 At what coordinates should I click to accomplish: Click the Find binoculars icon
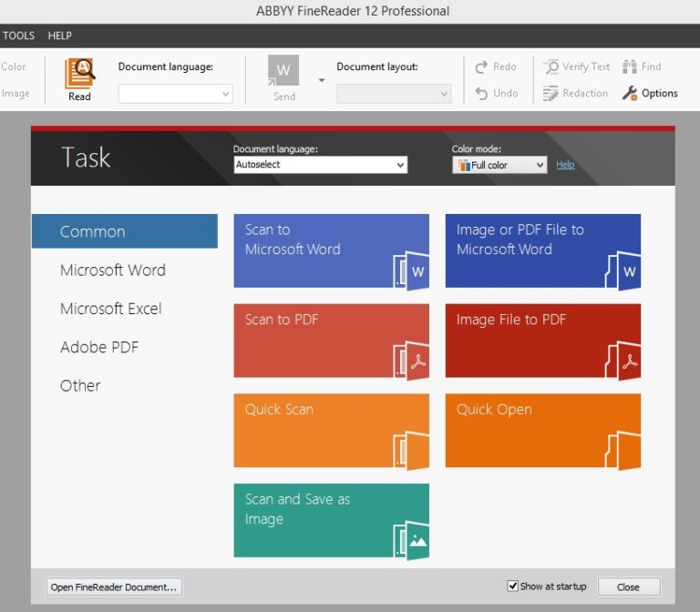click(630, 66)
